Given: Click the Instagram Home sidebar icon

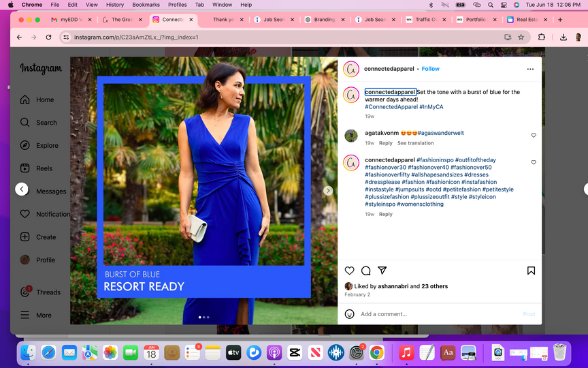Looking at the screenshot, I should coord(25,99).
